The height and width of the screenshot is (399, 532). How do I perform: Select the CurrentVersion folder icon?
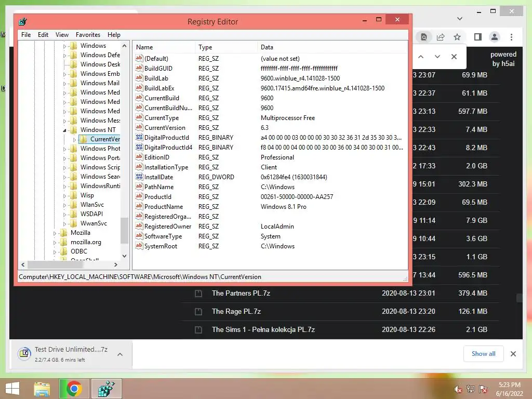coord(84,139)
